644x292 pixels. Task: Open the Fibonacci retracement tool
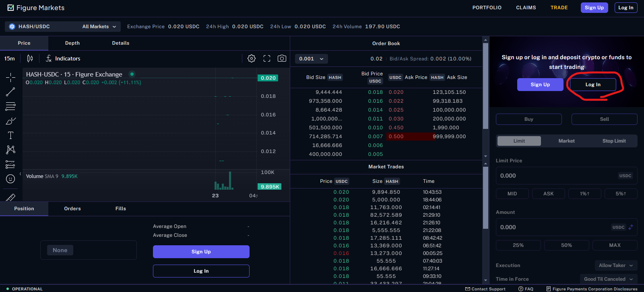click(x=10, y=106)
